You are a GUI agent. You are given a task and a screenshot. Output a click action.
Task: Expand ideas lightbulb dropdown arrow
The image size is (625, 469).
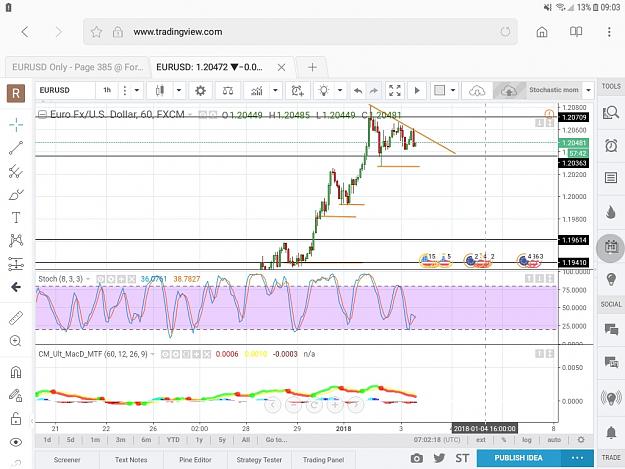[340, 90]
